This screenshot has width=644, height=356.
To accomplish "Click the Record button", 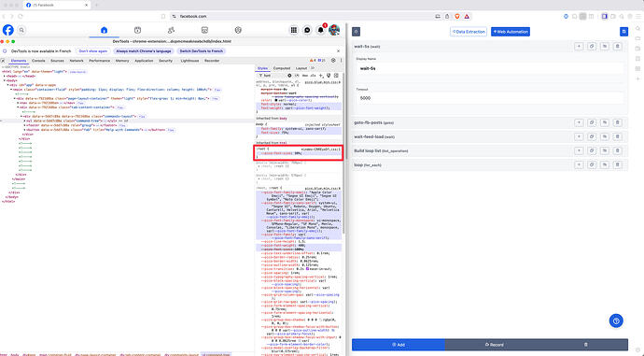I will [494, 345].
